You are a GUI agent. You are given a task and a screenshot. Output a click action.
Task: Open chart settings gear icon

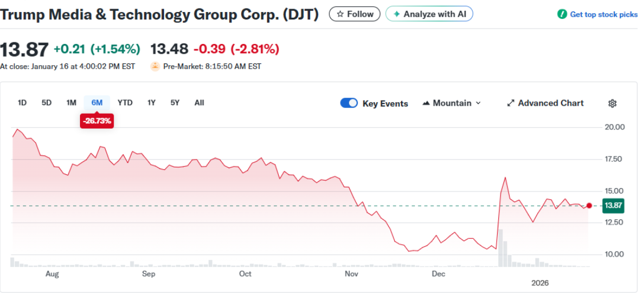612,103
